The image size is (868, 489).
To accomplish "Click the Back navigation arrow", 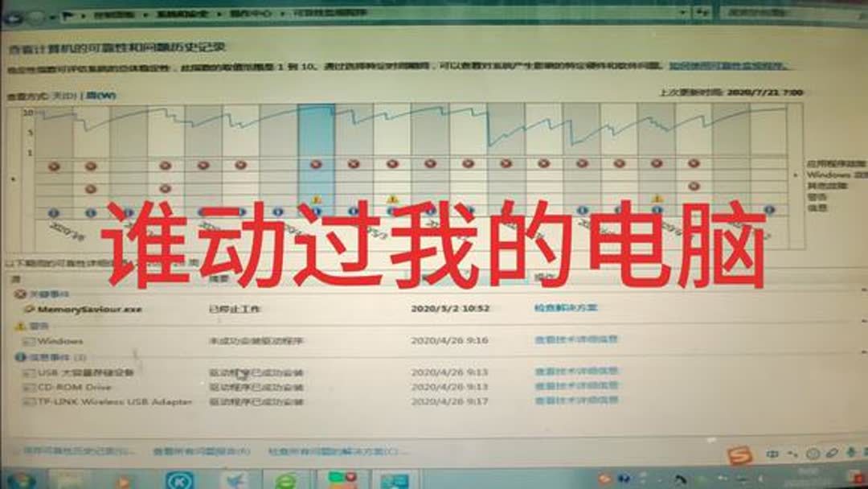I will tap(16, 14).
